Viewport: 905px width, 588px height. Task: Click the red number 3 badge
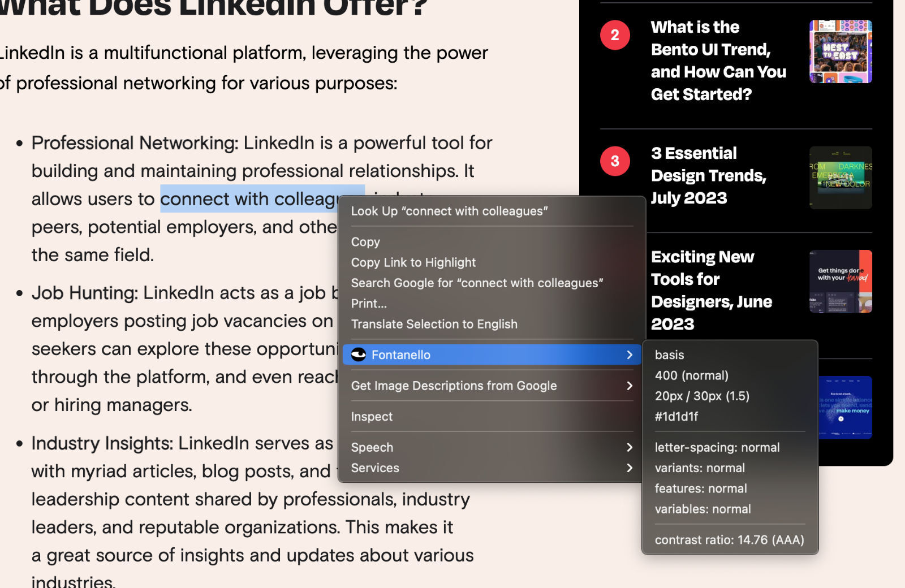[x=615, y=161]
